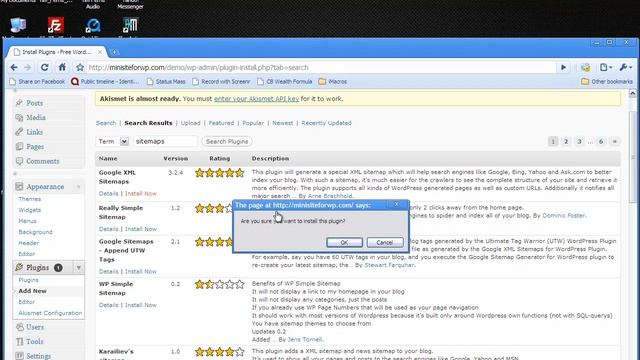Select Header under Appearance

pyautogui.click(x=29, y=243)
